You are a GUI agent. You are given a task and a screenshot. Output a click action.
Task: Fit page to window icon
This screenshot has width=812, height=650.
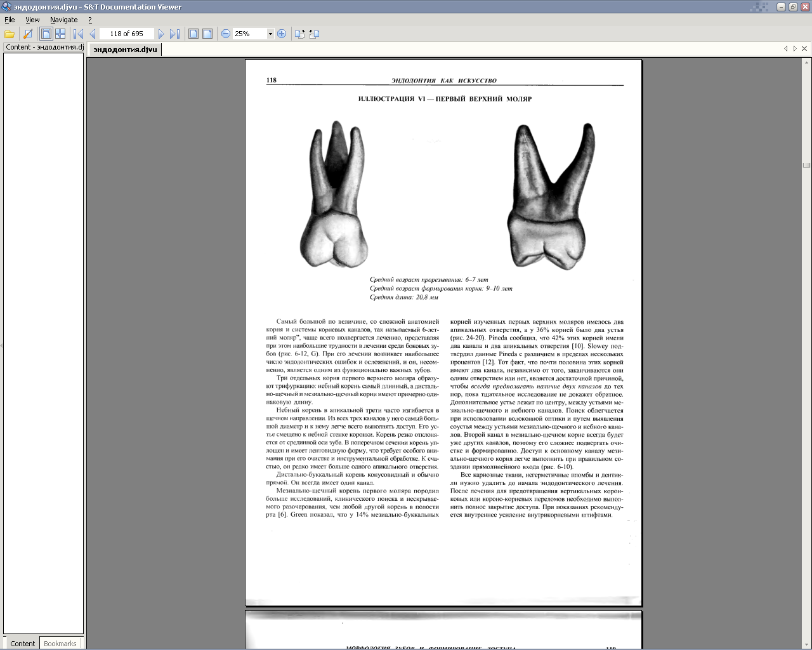(x=193, y=34)
